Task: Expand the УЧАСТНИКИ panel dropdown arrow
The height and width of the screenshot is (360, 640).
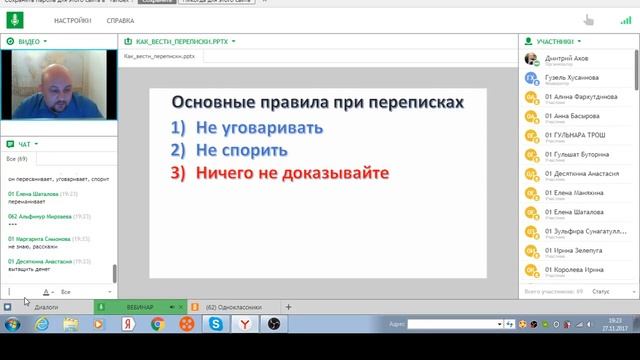Action: [x=579, y=41]
